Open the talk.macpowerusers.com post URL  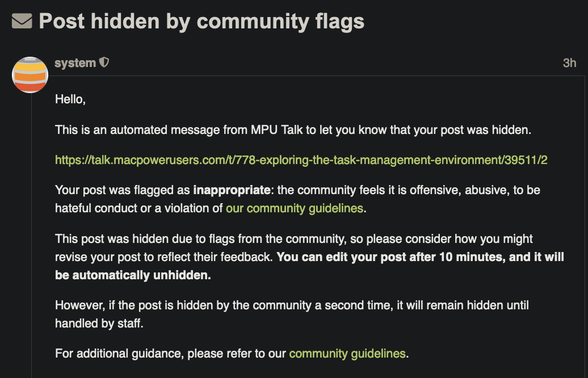(301, 160)
